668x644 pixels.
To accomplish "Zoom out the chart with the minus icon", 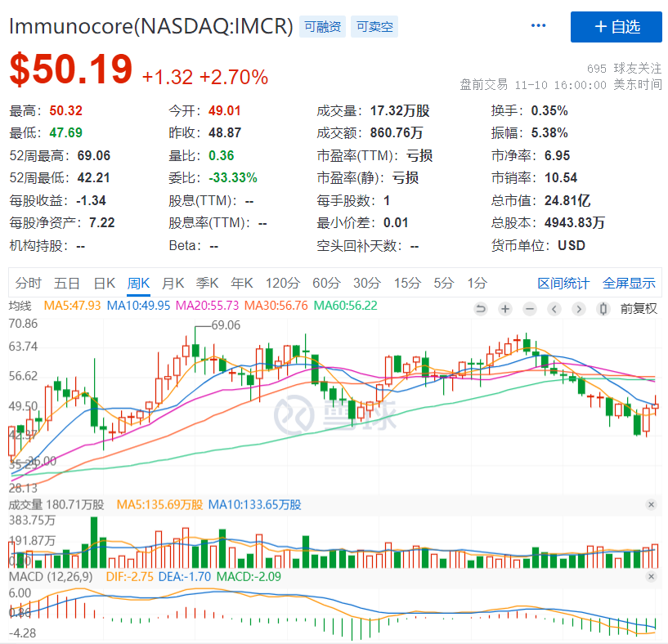I will pos(530,308).
